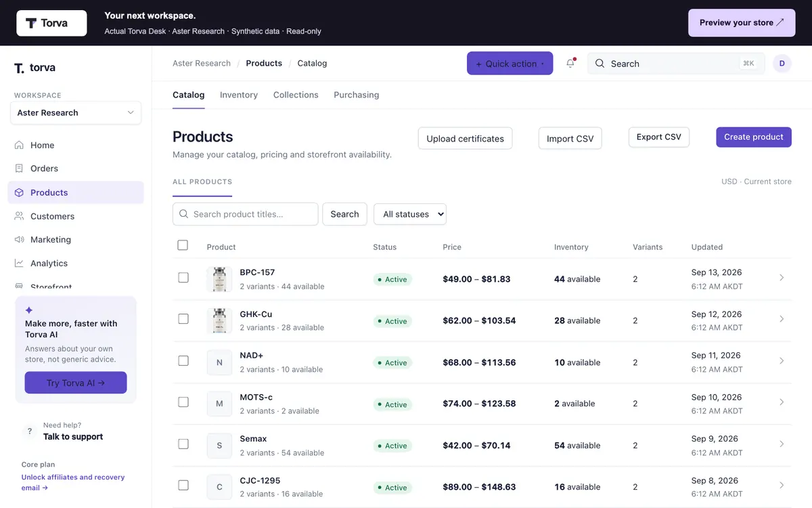Click the MOTS-c product name

pos(256,398)
